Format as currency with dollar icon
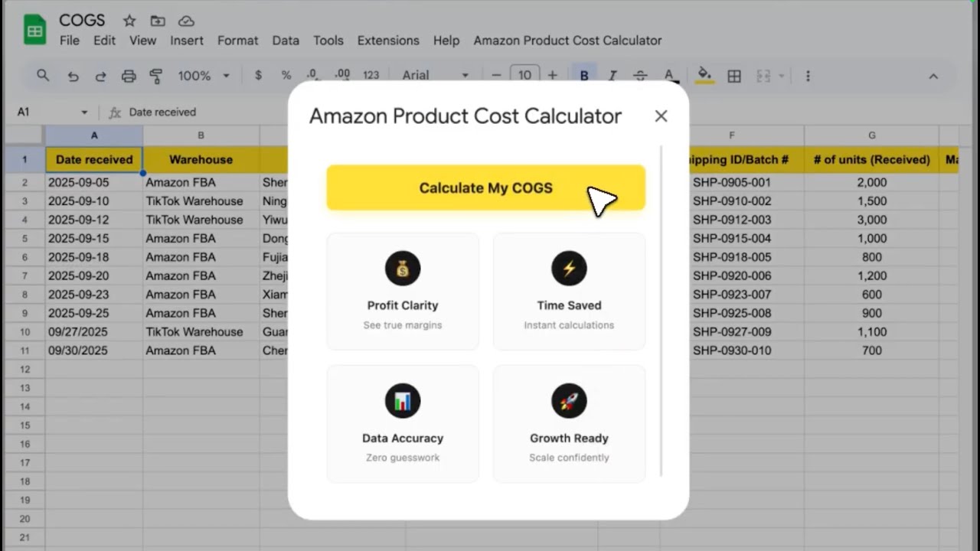980x551 pixels. [x=258, y=75]
